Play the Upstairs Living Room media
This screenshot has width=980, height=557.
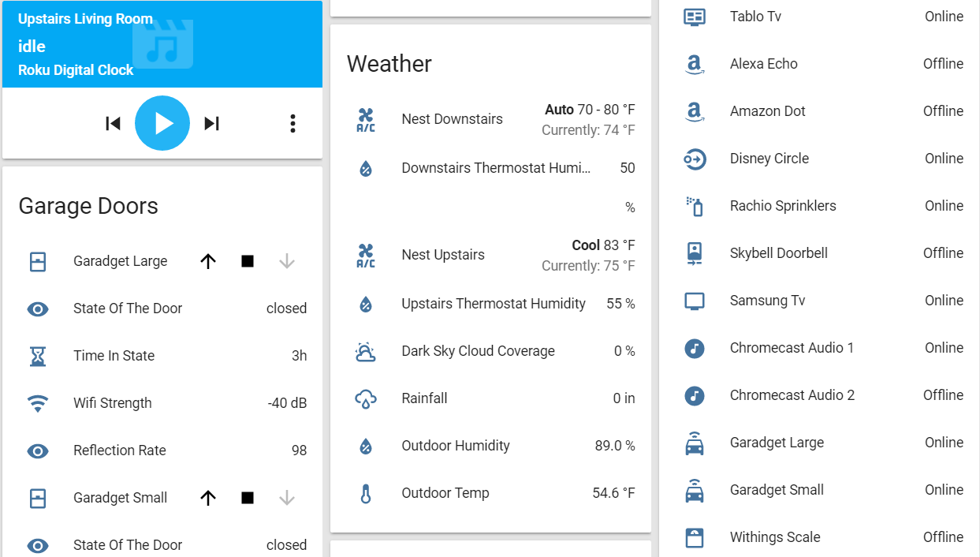coord(162,123)
